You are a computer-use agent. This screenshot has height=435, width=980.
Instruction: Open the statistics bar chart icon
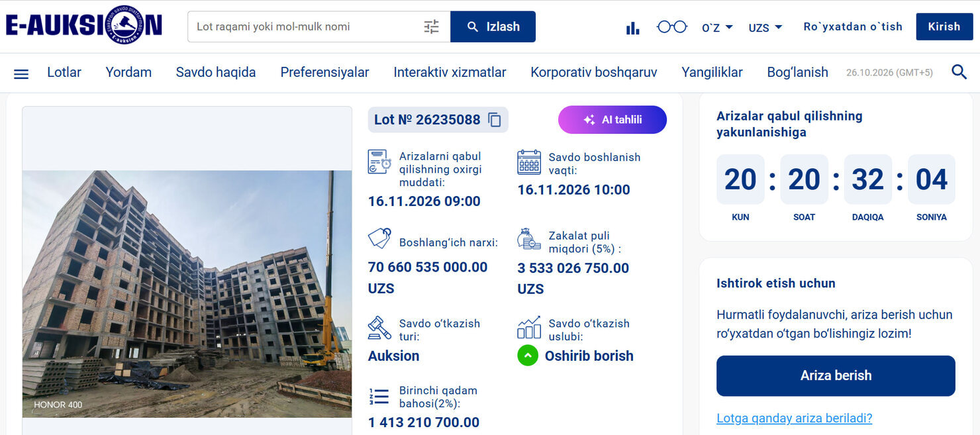coord(633,27)
